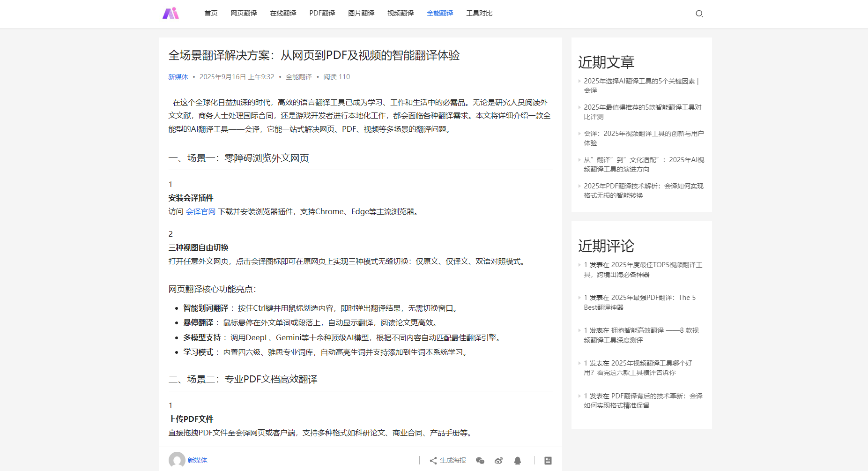Image resolution: width=868 pixels, height=471 pixels.
Task: Switch to the 首页 menu item
Action: (210, 13)
